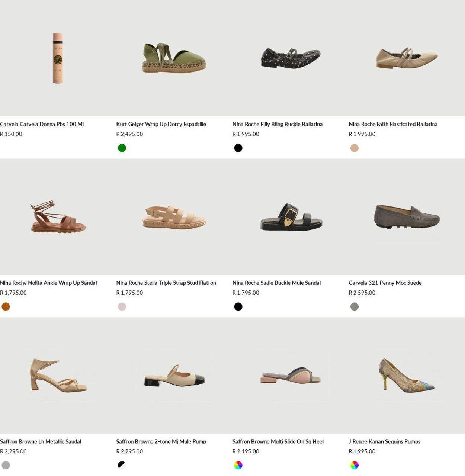Open Sadie Buckle Mule Sandal image

coord(291,217)
